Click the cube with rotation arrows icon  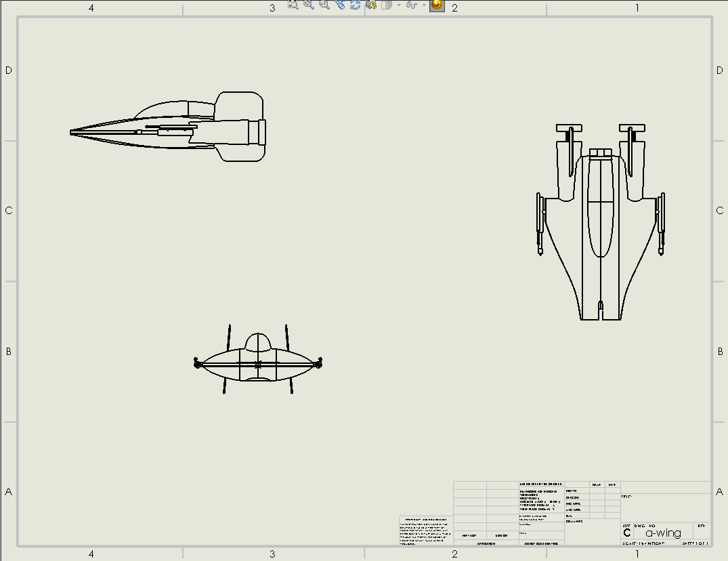pos(370,5)
